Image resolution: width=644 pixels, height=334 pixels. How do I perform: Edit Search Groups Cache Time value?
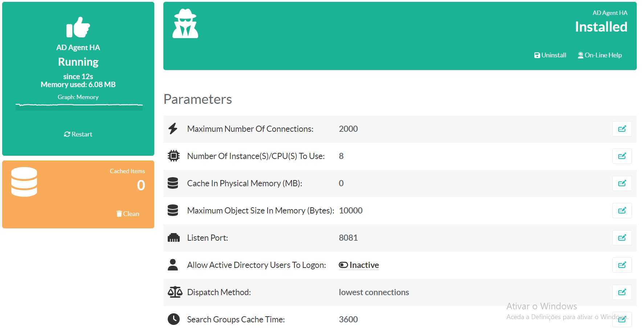tap(622, 319)
